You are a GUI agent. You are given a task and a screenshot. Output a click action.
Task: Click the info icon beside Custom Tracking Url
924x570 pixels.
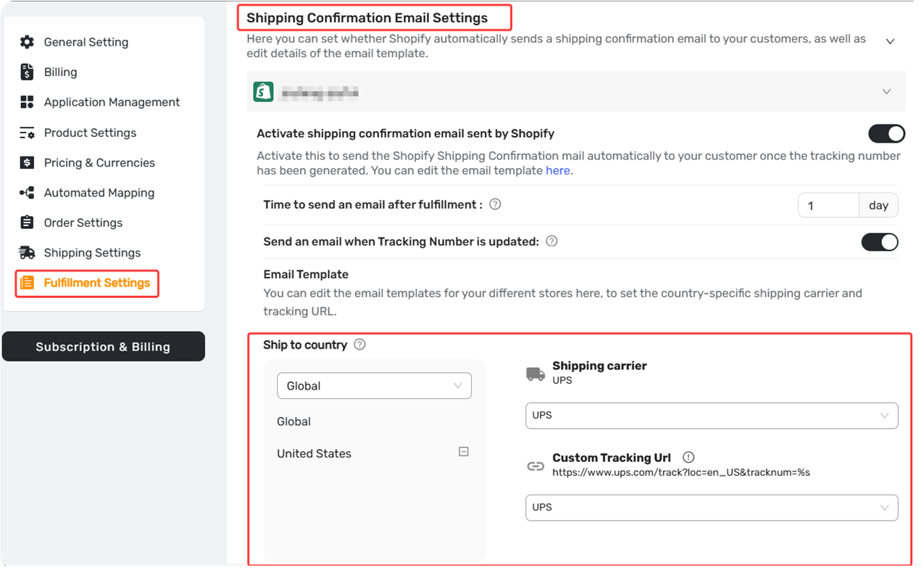coord(688,457)
